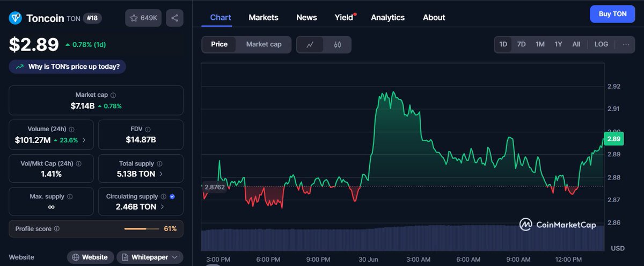
Task: Click the FDV info icon
Action: click(148, 129)
